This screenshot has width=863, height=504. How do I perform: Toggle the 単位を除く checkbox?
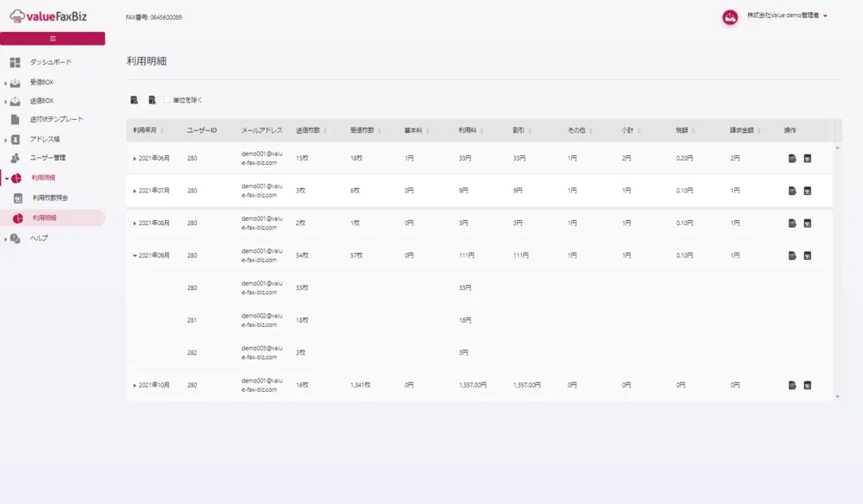[x=167, y=99]
